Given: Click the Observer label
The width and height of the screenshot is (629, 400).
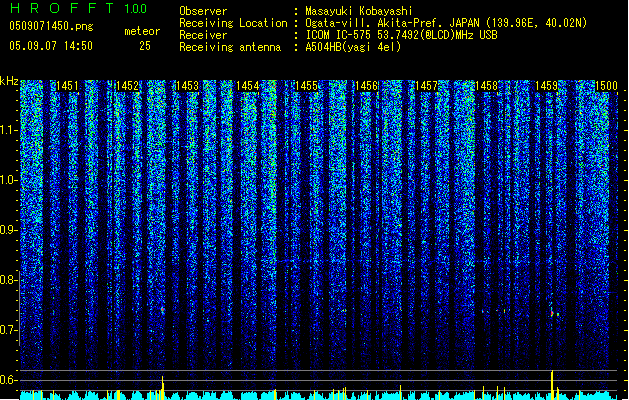Looking at the screenshot, I should pos(203,11).
